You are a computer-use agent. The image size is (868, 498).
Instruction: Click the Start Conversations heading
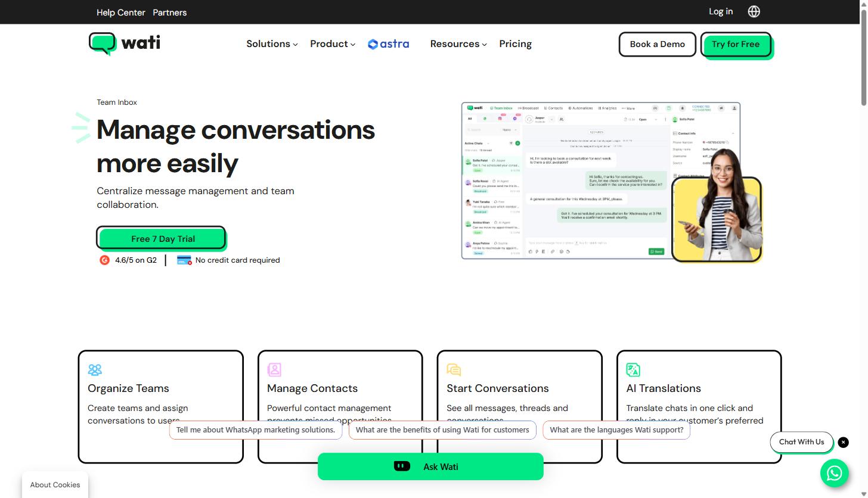[498, 388]
